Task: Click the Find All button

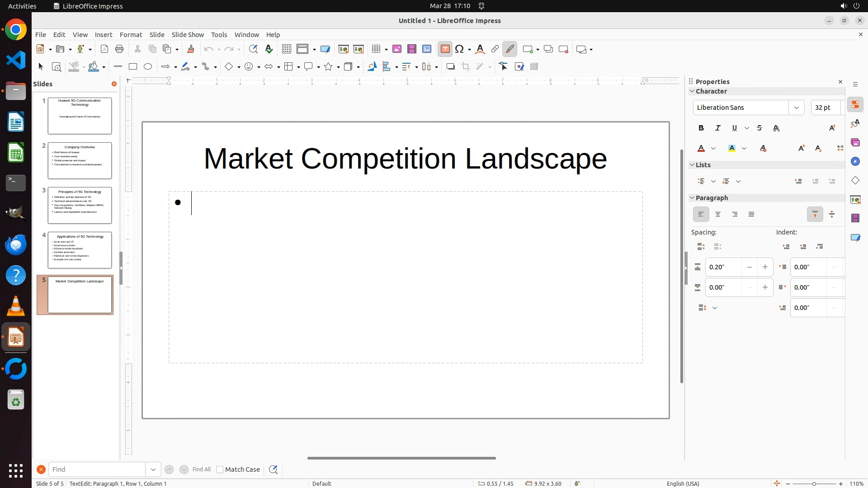Action: pyautogui.click(x=202, y=469)
